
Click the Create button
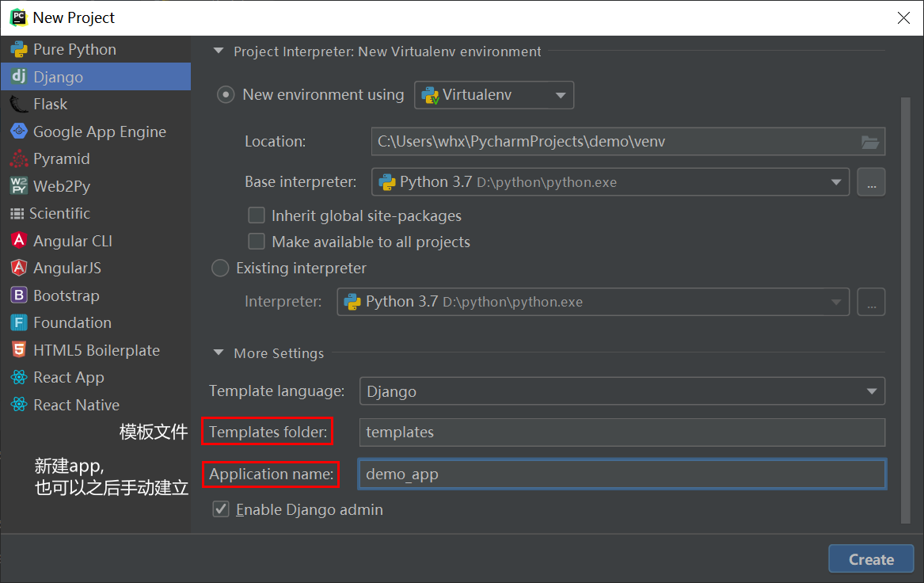tap(871, 558)
